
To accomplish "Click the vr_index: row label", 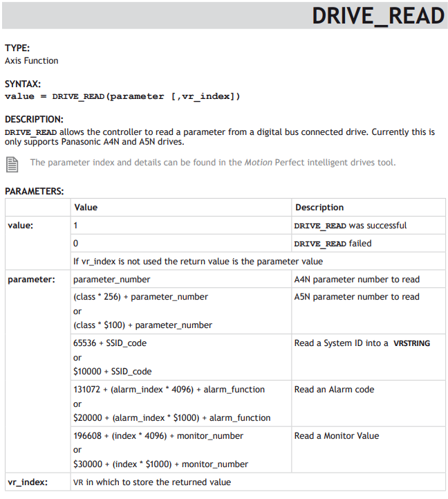I will [28, 482].
